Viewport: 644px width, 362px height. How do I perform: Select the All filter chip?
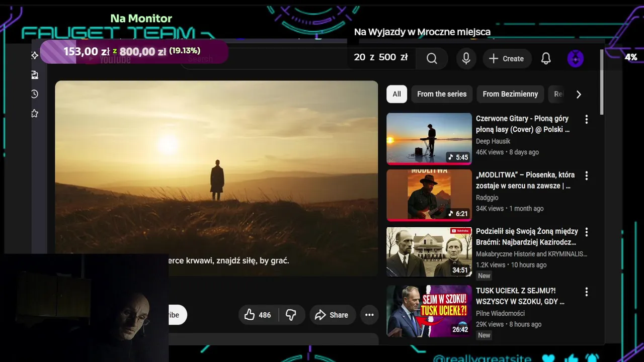coord(397,94)
